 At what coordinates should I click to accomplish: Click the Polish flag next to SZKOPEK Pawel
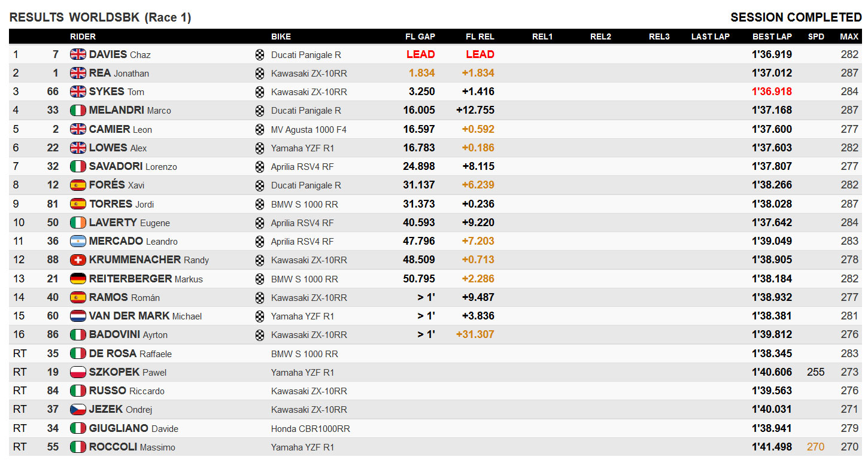tap(78, 372)
